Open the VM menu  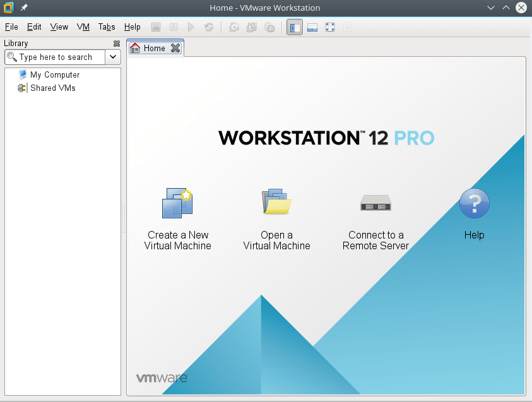pyautogui.click(x=83, y=27)
